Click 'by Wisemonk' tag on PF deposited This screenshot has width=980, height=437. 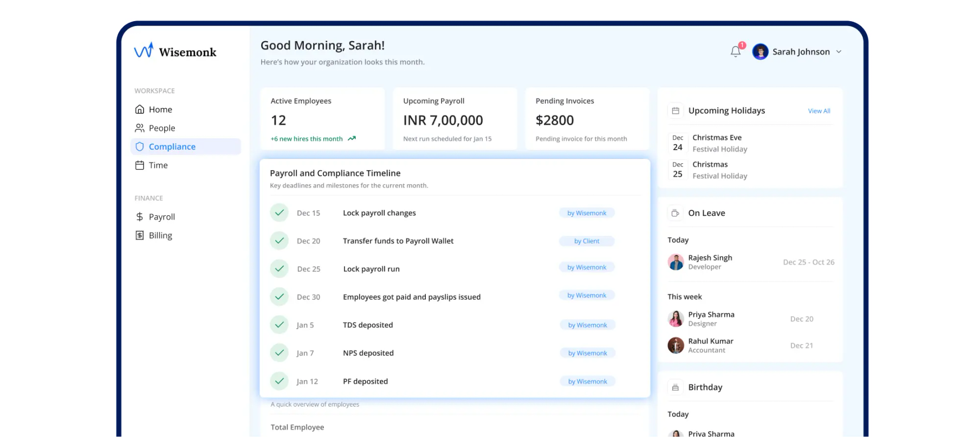pos(588,381)
